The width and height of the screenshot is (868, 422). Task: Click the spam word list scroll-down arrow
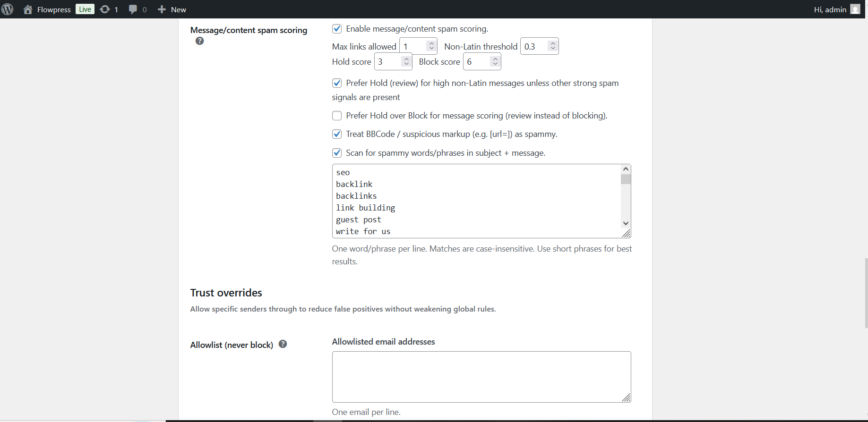click(626, 223)
